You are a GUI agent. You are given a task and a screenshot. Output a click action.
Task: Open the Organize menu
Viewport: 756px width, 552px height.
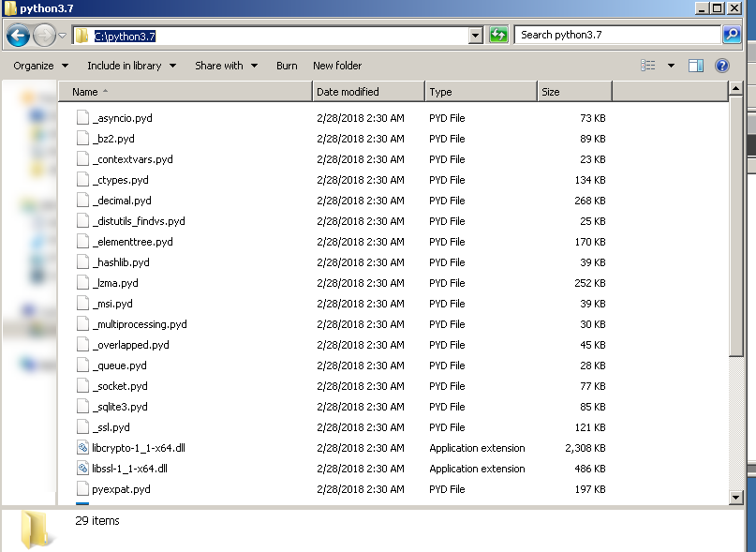point(41,66)
